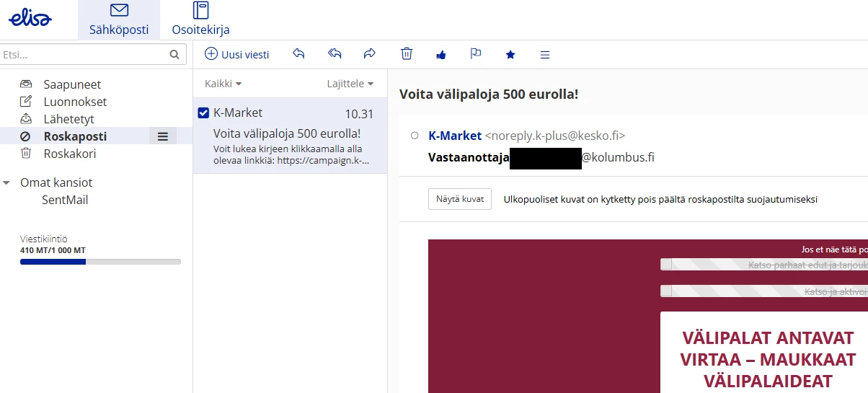Click the star icon in toolbar
The height and width of the screenshot is (393, 868).
(510, 54)
